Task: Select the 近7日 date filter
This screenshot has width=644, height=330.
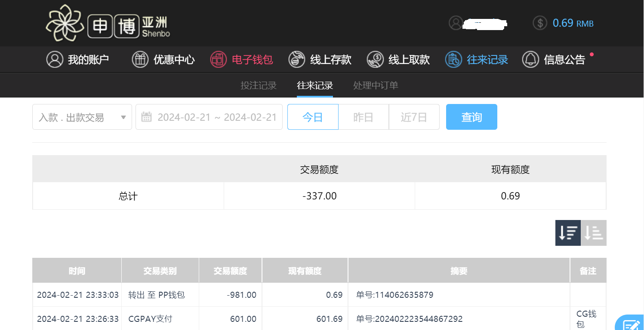Action: [414, 117]
